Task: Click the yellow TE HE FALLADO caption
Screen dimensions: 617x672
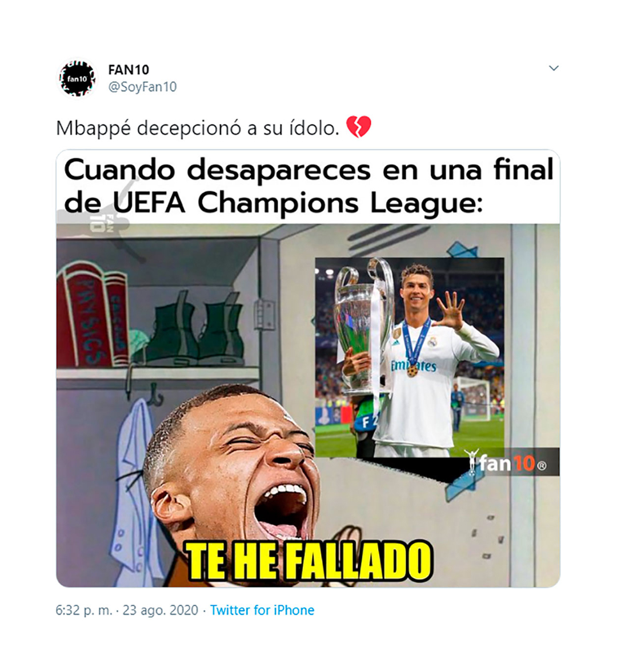Action: pos(308,561)
